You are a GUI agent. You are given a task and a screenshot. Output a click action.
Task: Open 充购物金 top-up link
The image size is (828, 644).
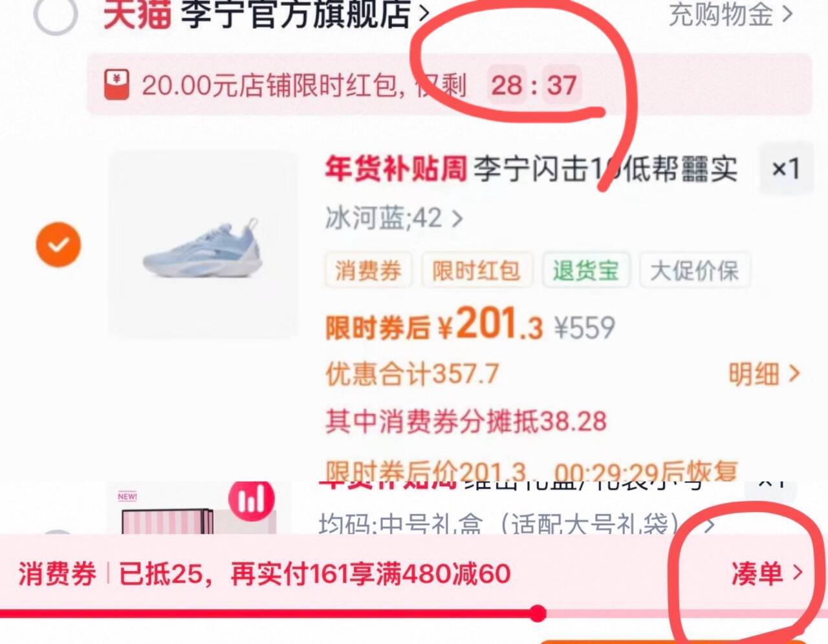(x=730, y=14)
